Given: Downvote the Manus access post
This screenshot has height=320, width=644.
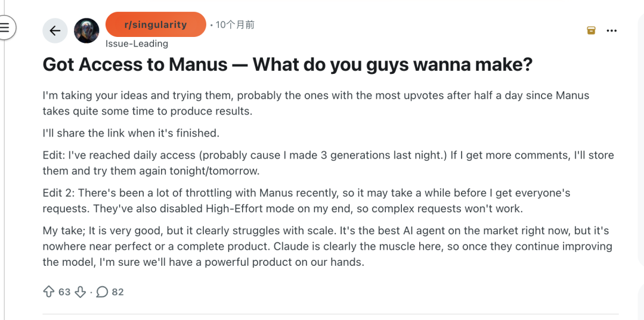Looking at the screenshot, I should click(80, 291).
